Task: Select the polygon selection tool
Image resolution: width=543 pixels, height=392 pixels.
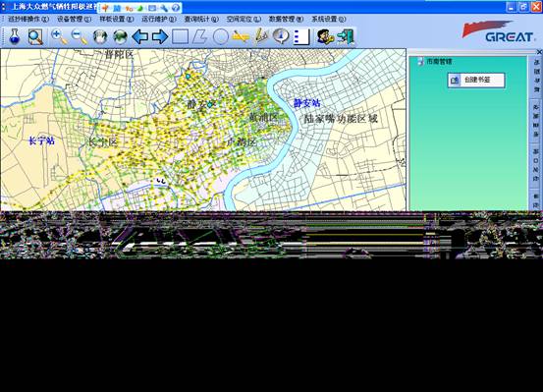Action: click(x=199, y=36)
